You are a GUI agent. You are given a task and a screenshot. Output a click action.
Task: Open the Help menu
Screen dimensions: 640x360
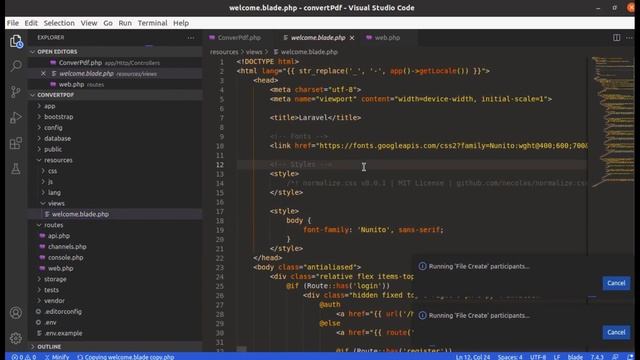(181, 23)
